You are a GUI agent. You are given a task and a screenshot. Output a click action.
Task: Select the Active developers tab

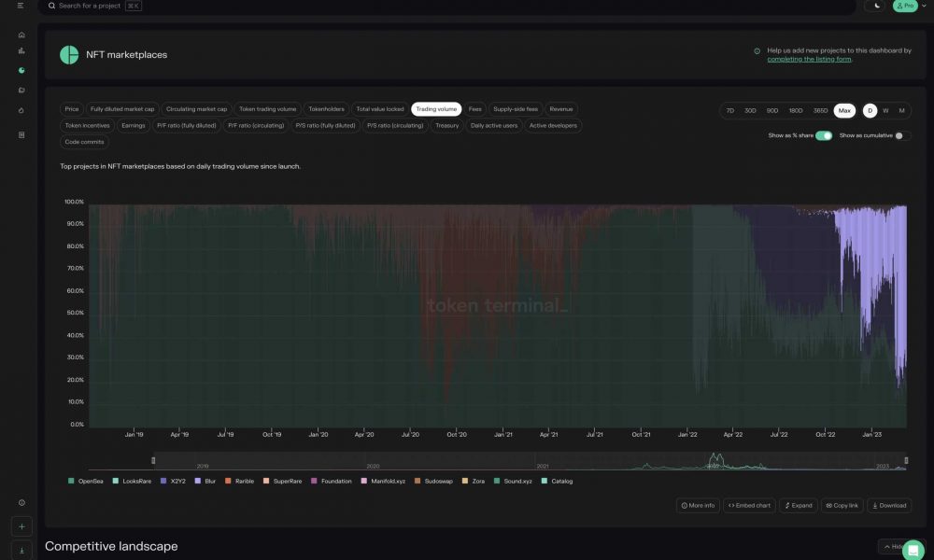tap(553, 126)
